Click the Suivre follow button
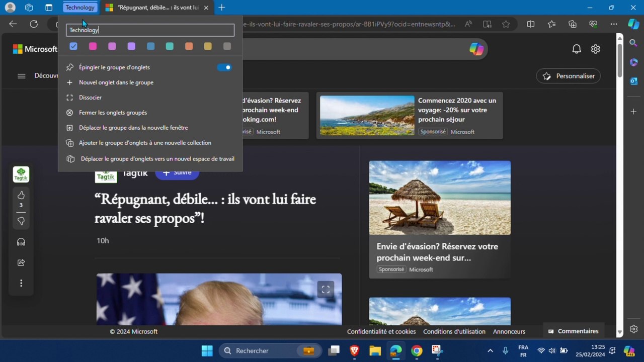644x362 pixels. tap(177, 172)
